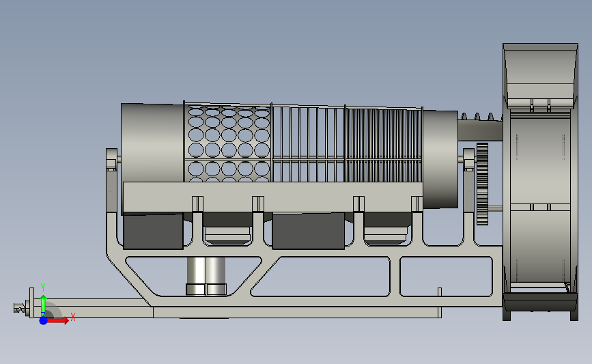Viewport: 592px width, 364px height.
Task: Select the small upright post on lower frame
Action: tap(440, 292)
